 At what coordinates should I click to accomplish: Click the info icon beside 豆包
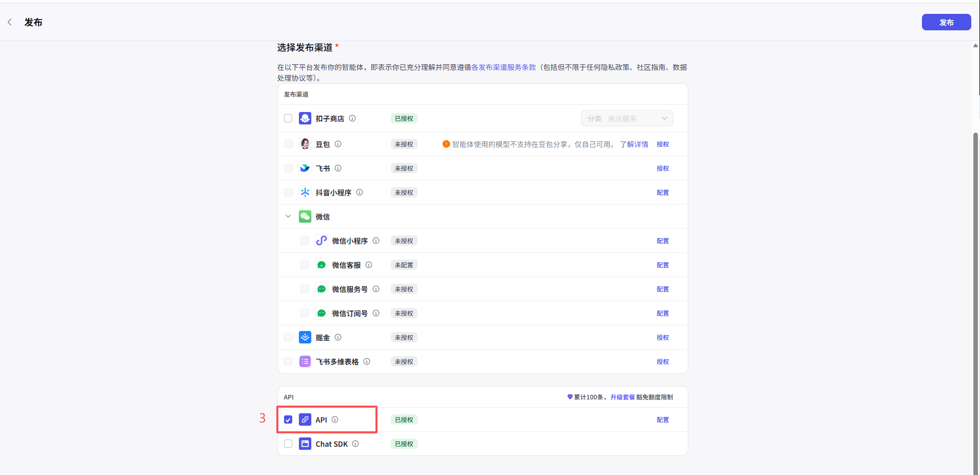(338, 144)
